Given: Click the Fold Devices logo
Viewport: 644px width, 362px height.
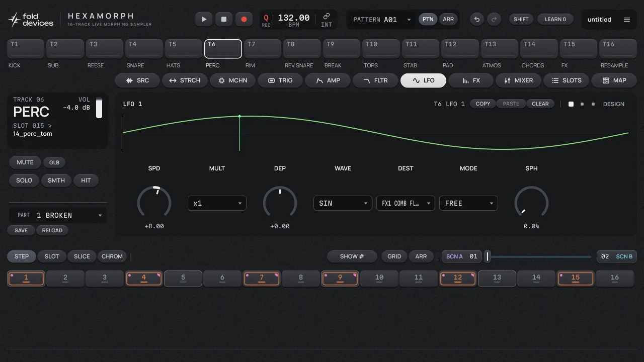Looking at the screenshot, I should point(31,20).
